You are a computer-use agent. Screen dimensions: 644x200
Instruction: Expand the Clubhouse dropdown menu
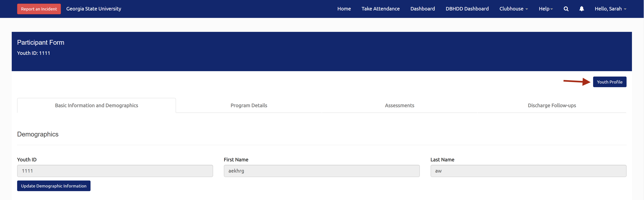coord(514,9)
